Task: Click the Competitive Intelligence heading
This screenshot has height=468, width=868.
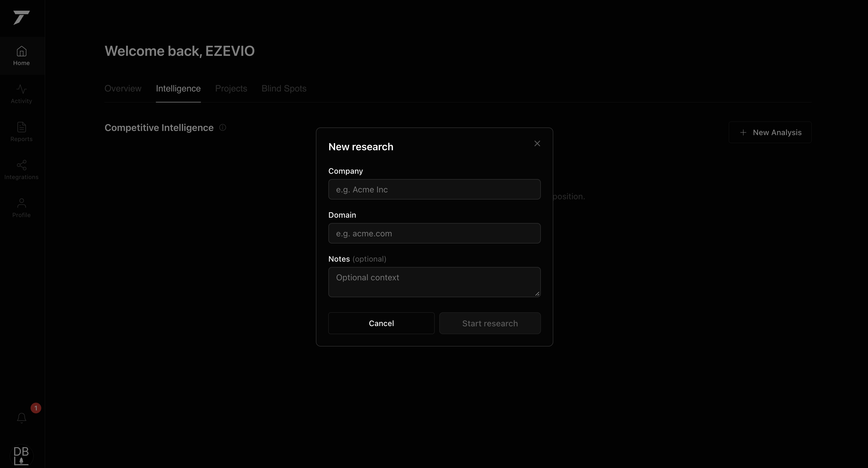Action: [x=159, y=127]
